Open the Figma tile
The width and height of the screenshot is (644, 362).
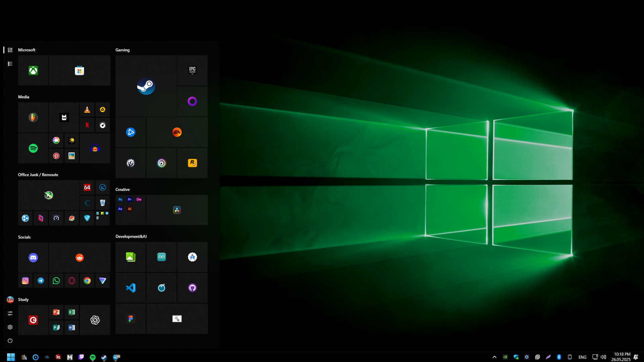131,319
